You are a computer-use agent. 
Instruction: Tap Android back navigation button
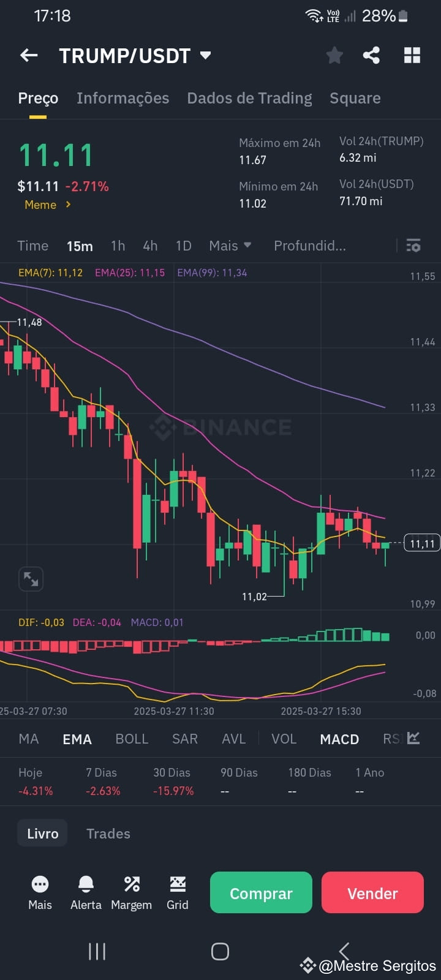pyautogui.click(x=344, y=951)
